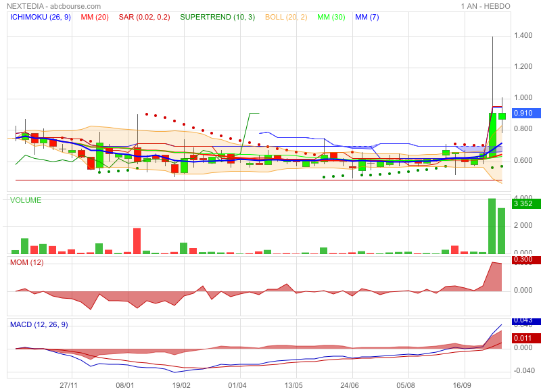Click the MOM (12) indicator label

(27, 262)
